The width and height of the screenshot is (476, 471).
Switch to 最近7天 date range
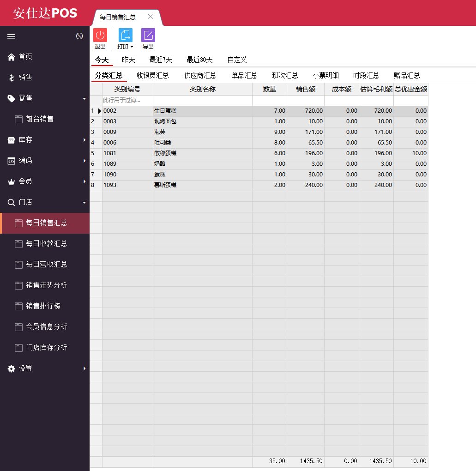pyautogui.click(x=161, y=60)
